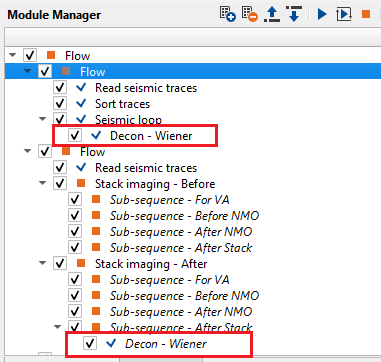The image size is (381, 362).
Task: Collapse the highlighted Flow node arrow
Action: click(x=28, y=71)
